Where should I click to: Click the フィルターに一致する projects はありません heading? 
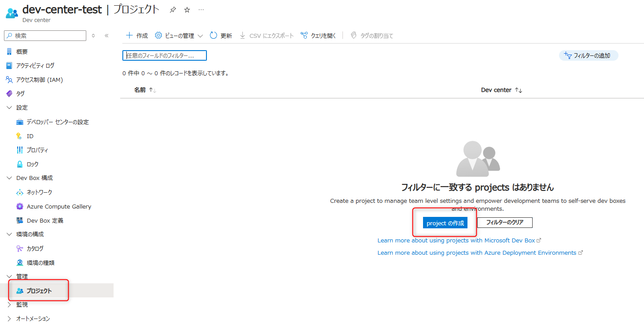click(x=478, y=187)
